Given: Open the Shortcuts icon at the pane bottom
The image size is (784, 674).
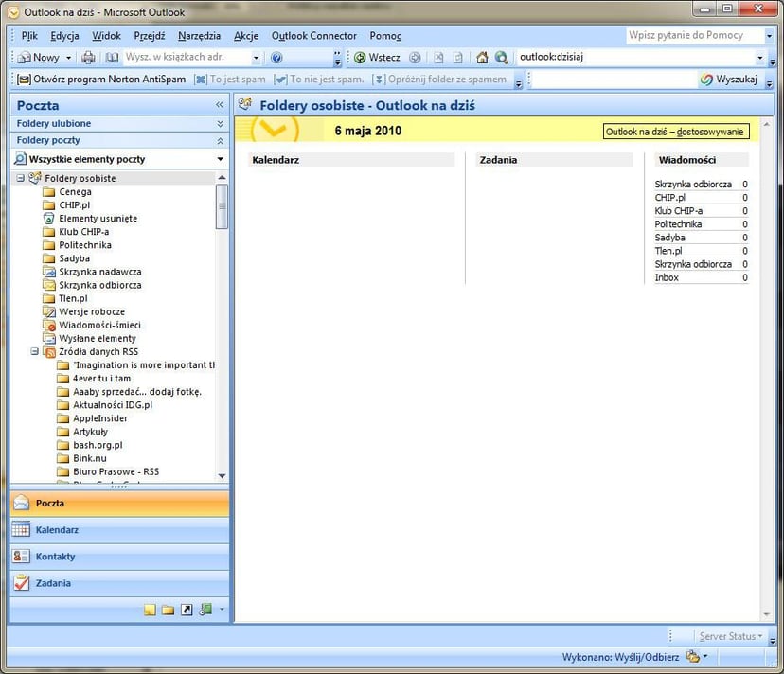Looking at the screenshot, I should tap(187, 610).
